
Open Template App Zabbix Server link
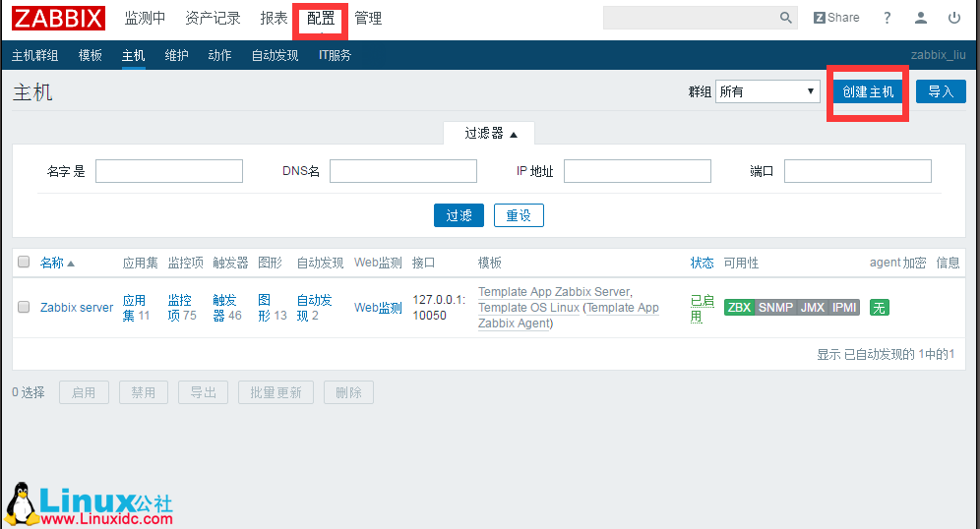point(554,292)
